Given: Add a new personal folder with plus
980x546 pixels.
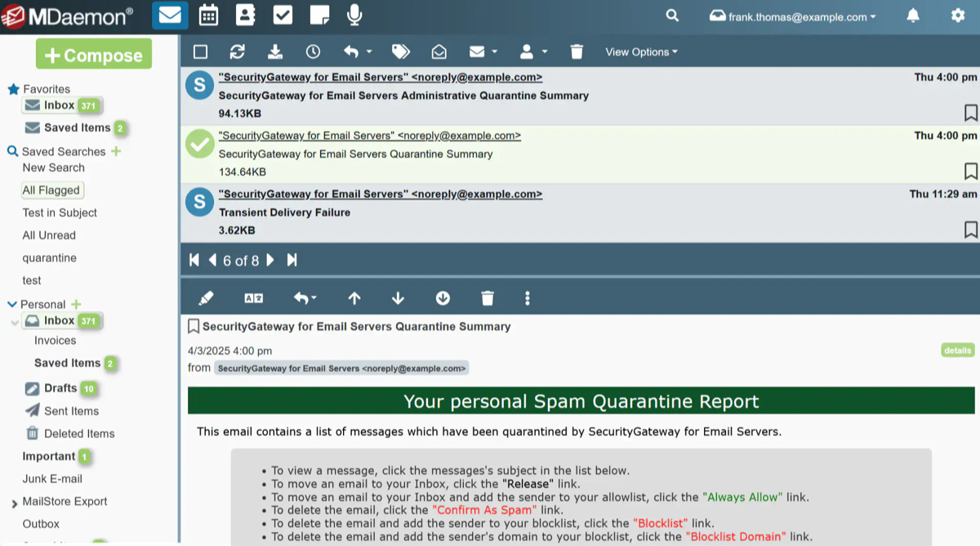Looking at the screenshot, I should point(76,304).
